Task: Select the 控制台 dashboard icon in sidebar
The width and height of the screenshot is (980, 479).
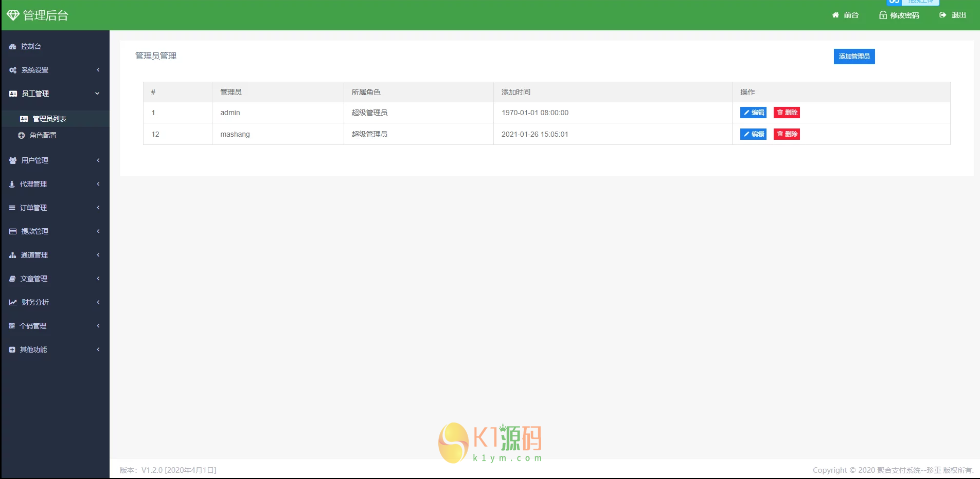Action: 12,46
